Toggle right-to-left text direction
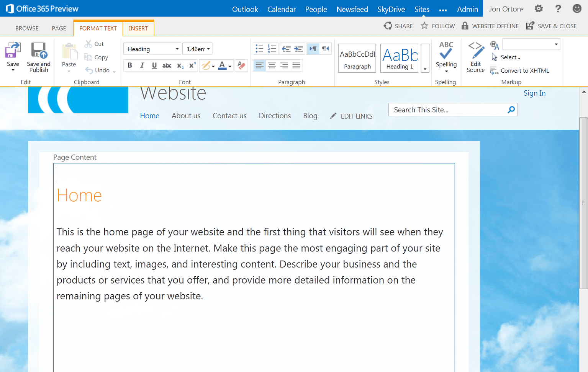The image size is (588, 372). [x=325, y=49]
